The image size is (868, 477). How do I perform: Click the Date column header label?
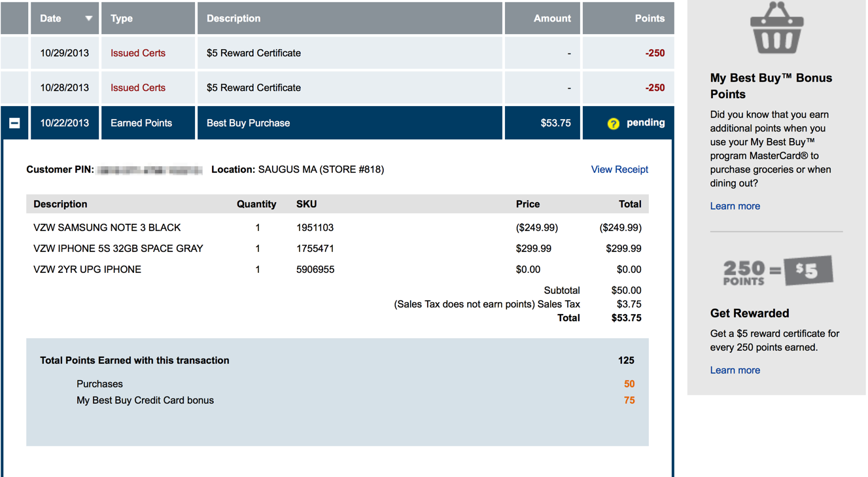[x=50, y=18]
